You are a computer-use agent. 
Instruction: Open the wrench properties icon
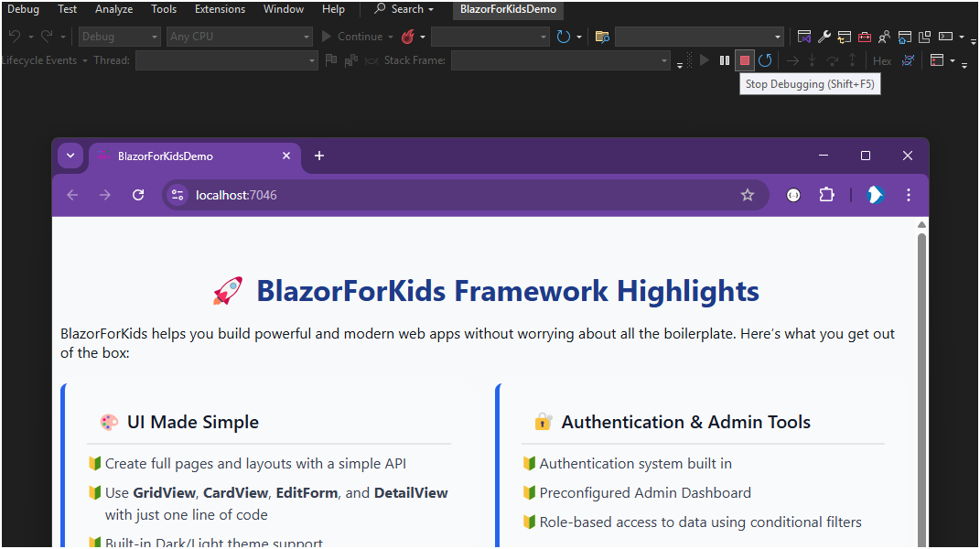(824, 37)
